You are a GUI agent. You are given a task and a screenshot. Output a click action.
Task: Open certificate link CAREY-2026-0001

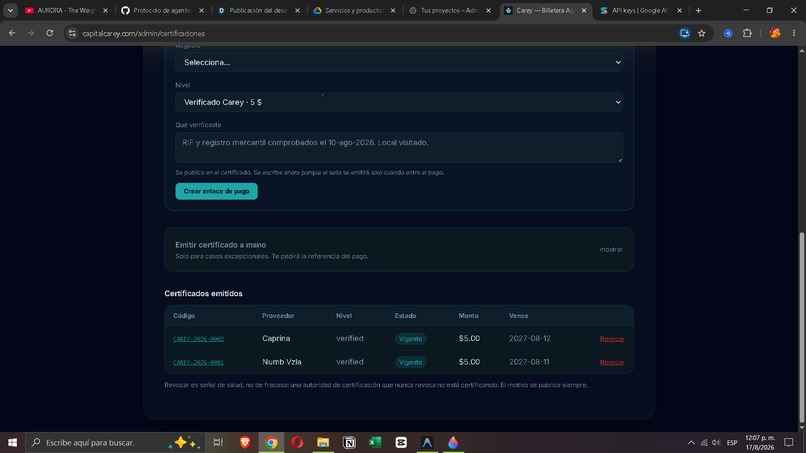click(198, 363)
